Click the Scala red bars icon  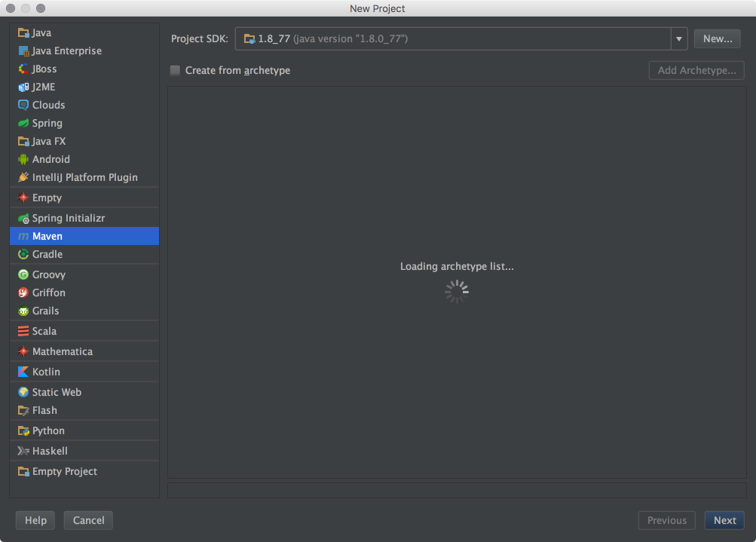[x=23, y=331]
